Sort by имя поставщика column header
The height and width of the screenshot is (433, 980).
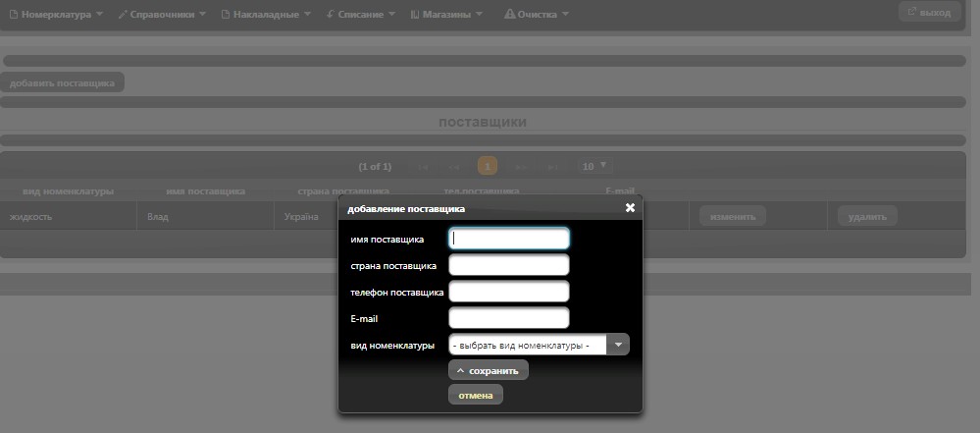[x=206, y=191]
